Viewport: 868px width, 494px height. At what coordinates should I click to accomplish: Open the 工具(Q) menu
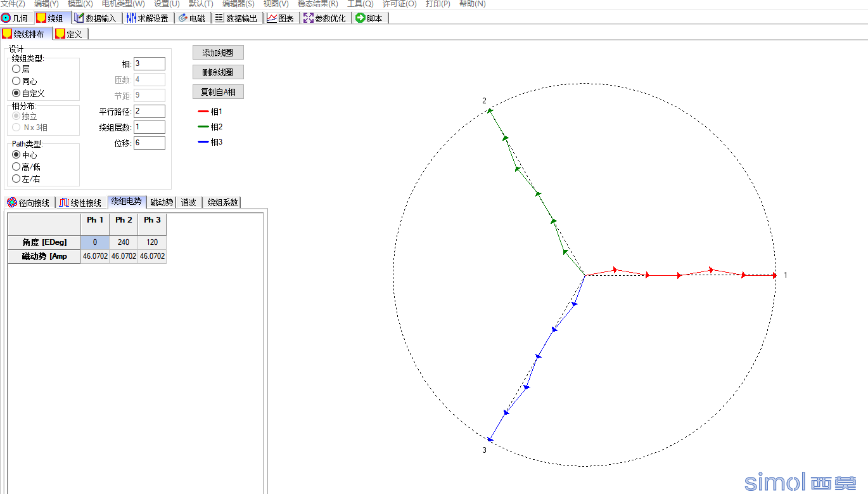tap(360, 4)
